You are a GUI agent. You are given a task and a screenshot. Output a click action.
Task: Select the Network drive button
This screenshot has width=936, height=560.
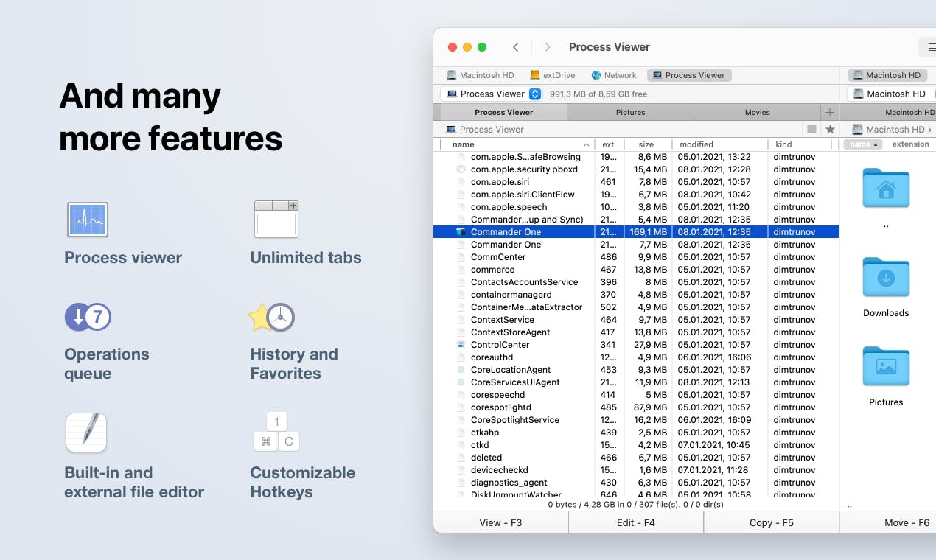(x=614, y=75)
